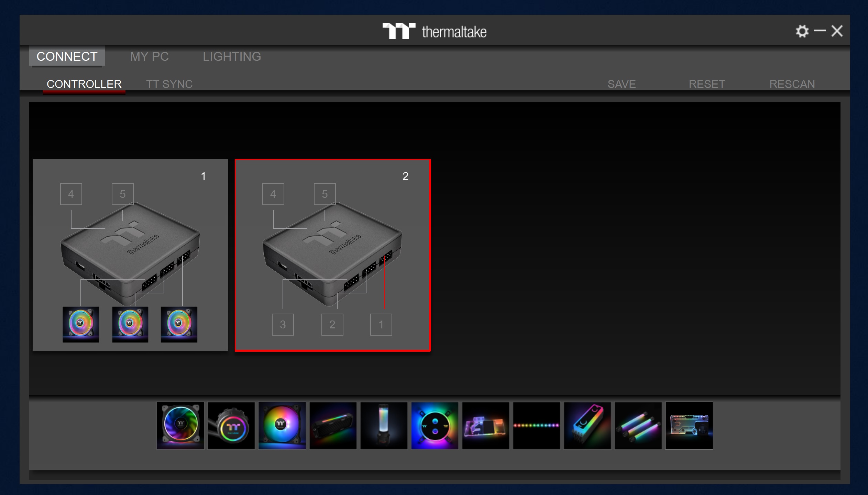Choose the LED strip dots thumbnail
The image size is (868, 495).
click(536, 425)
